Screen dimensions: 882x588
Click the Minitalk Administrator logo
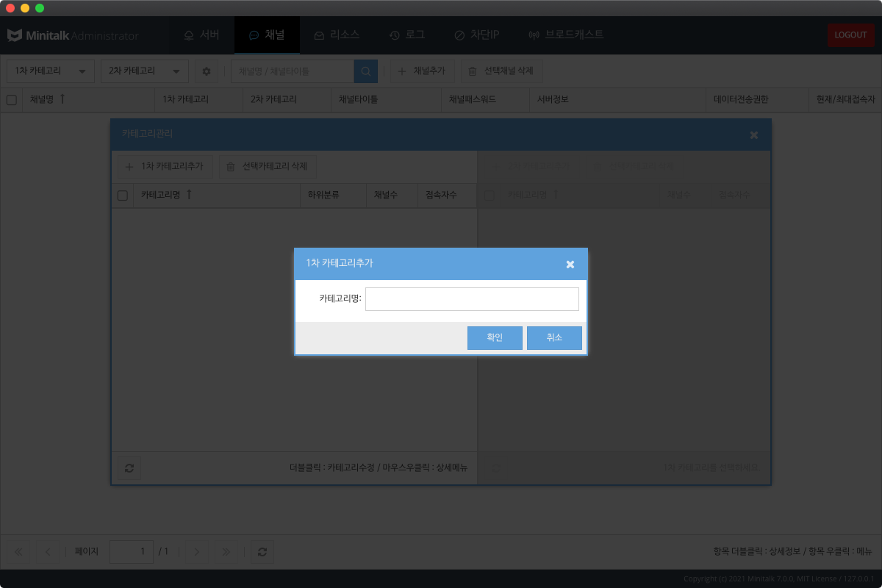pyautogui.click(x=73, y=35)
